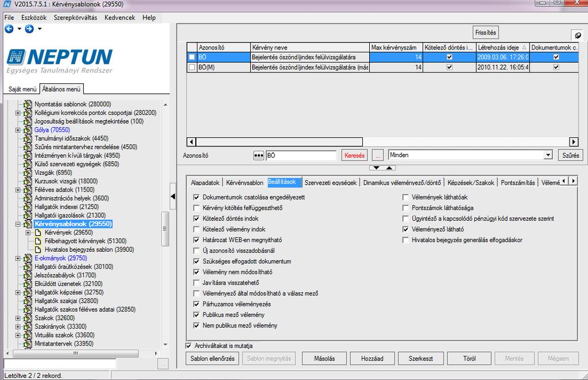
Task: Toggle Határozat WEB-en megnyitható checkbox
Action: point(196,240)
